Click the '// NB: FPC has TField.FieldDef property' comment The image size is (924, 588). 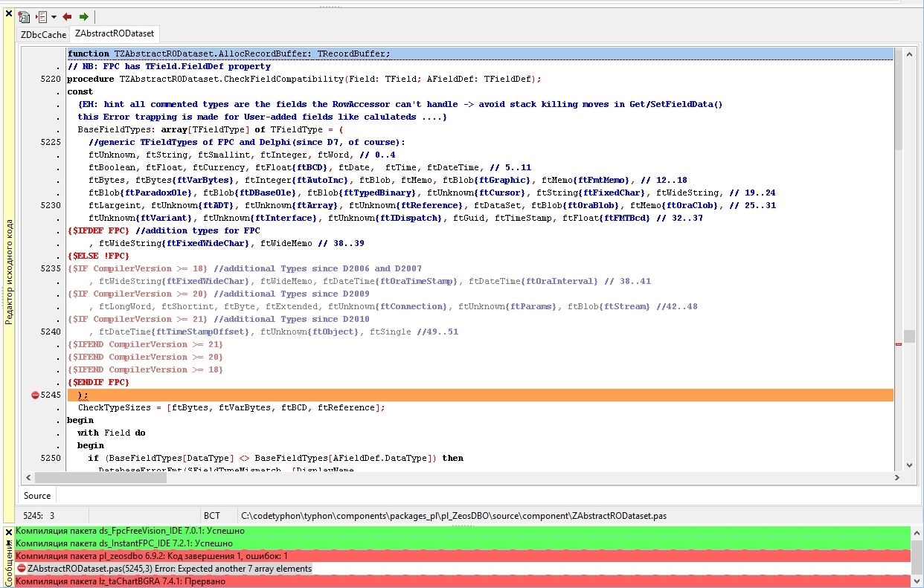tap(169, 66)
